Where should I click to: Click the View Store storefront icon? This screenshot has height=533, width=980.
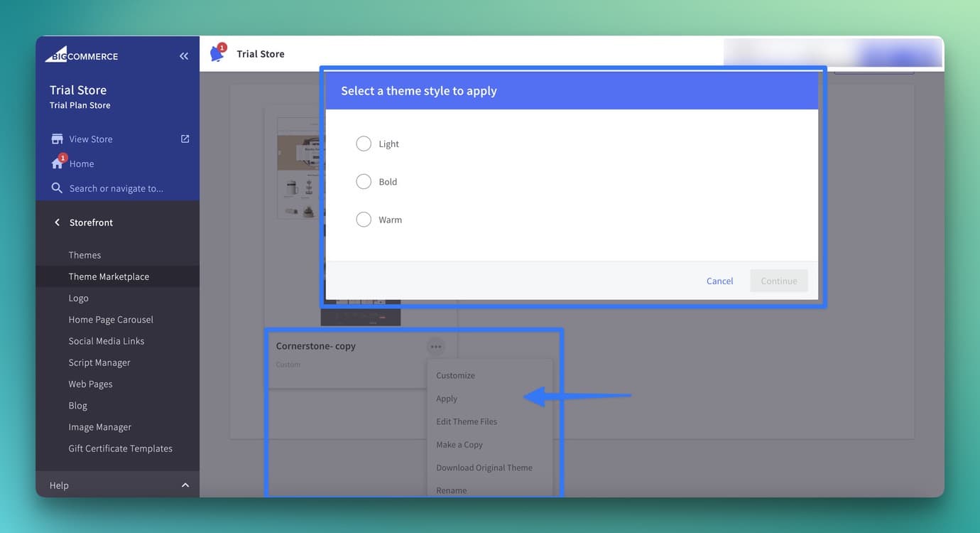pos(58,139)
